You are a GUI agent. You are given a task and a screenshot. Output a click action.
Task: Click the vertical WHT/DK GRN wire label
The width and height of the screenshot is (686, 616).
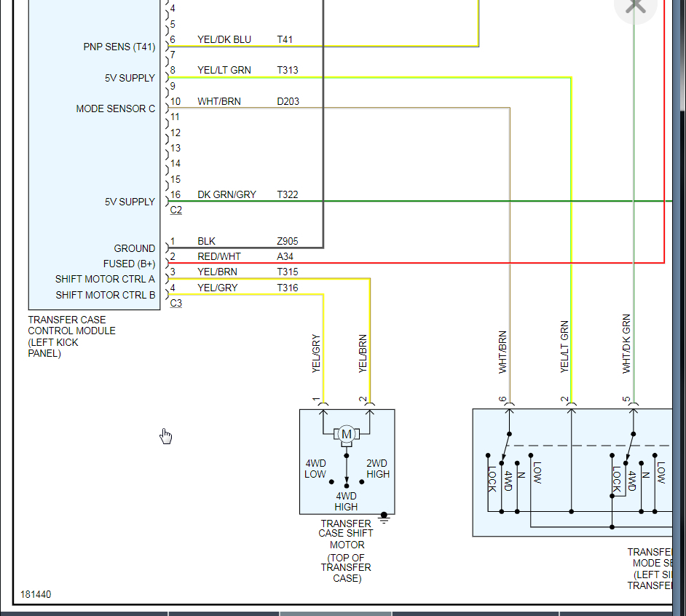coord(626,344)
